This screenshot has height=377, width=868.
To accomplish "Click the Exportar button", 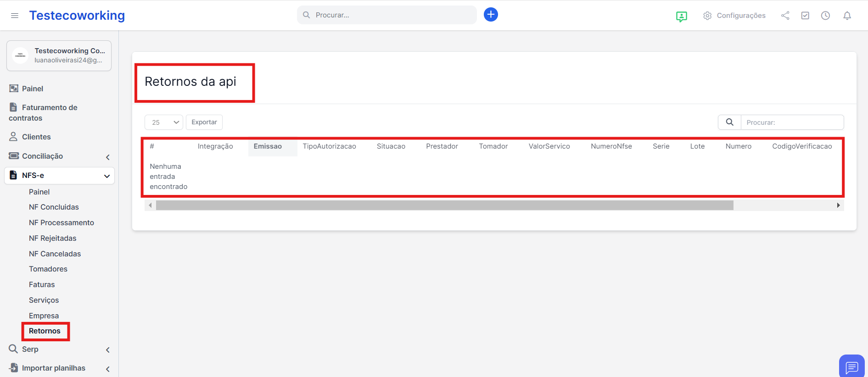I will (x=204, y=122).
